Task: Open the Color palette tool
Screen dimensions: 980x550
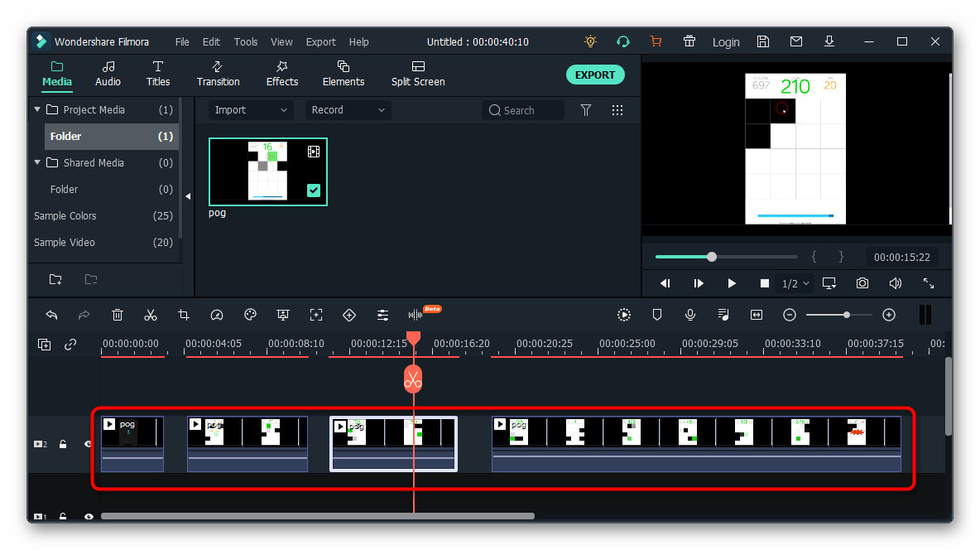Action: tap(250, 315)
